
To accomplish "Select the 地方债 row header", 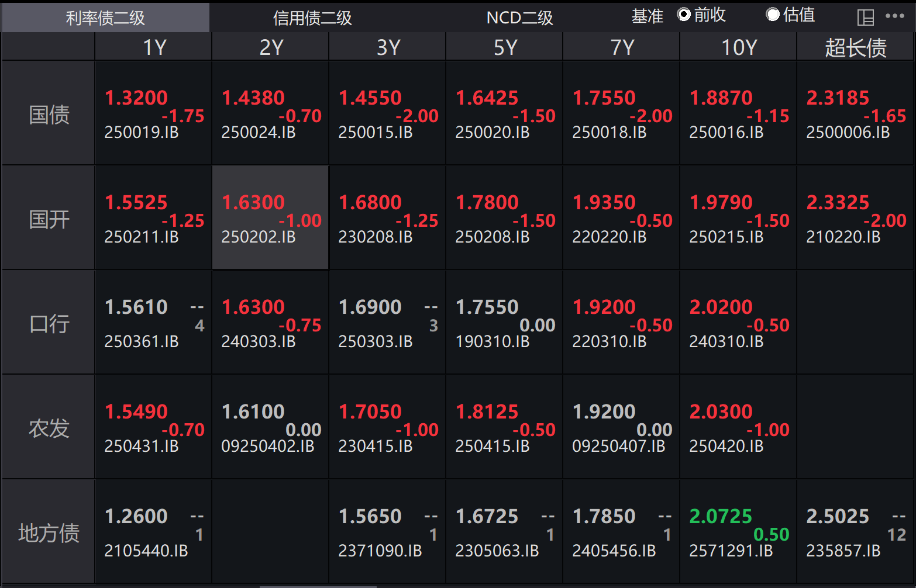I will (x=49, y=533).
